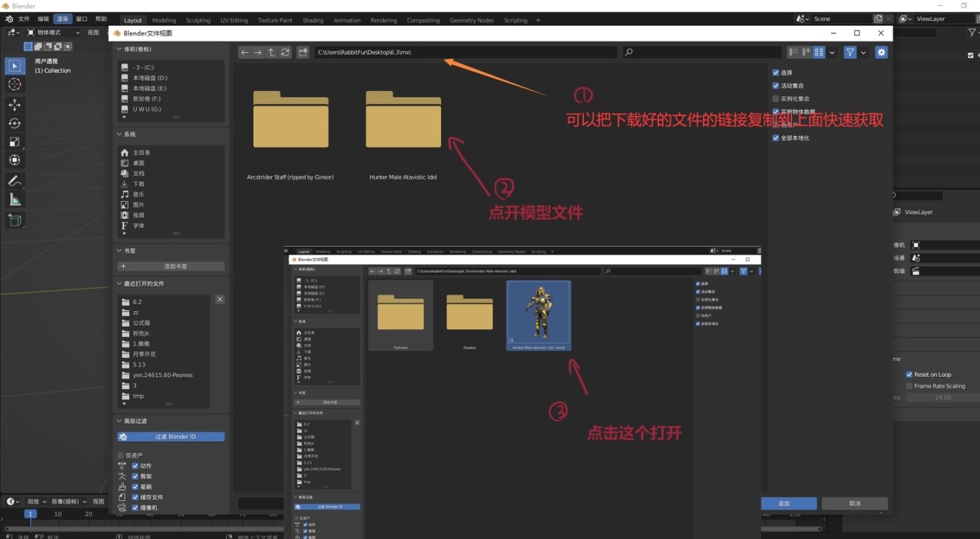The height and width of the screenshot is (539, 980).
Task: Toggle the 全部本地化 checkbox
Action: pos(776,137)
